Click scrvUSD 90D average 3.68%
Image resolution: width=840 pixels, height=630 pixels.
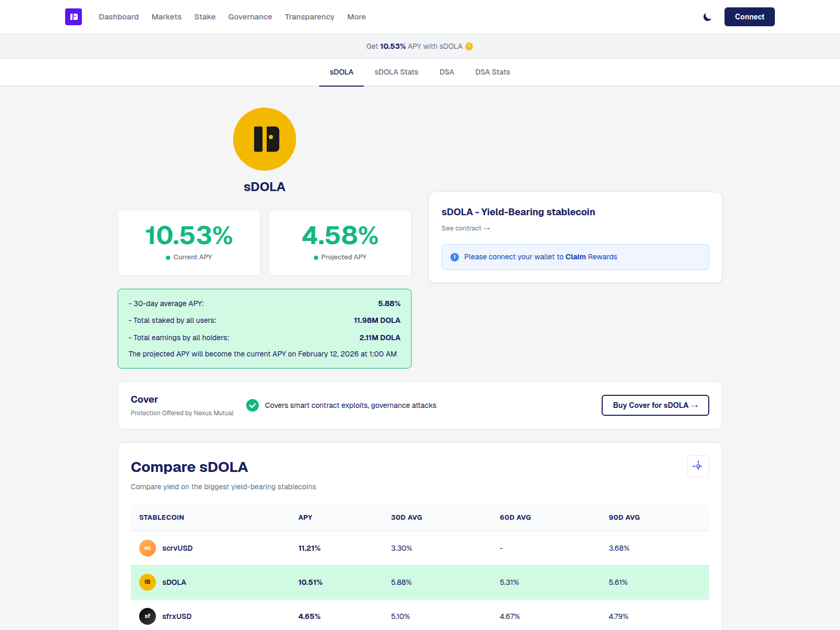coord(619,548)
